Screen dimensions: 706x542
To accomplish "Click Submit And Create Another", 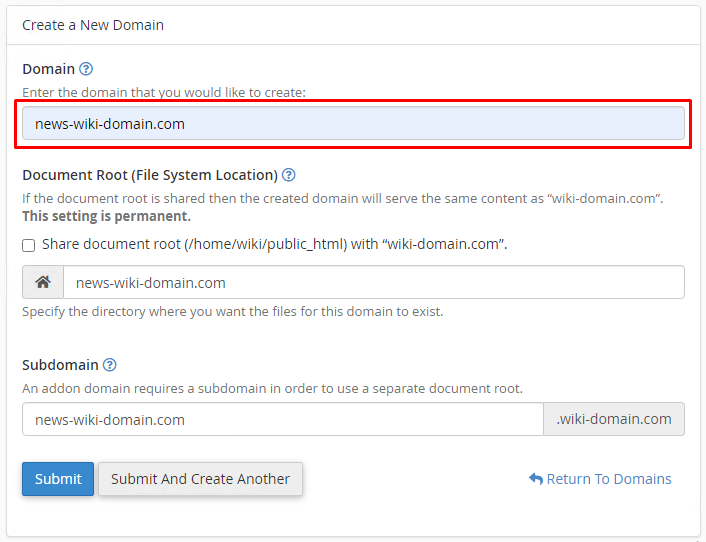I will coord(200,479).
